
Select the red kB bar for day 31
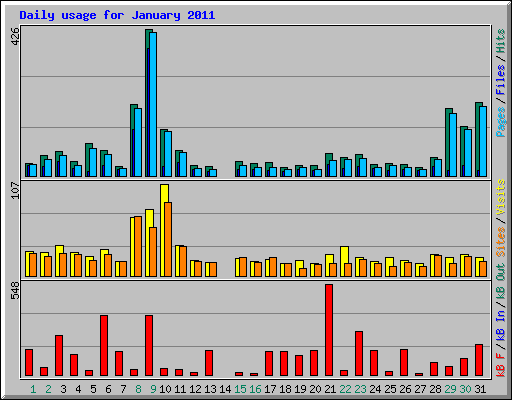coord(479,360)
